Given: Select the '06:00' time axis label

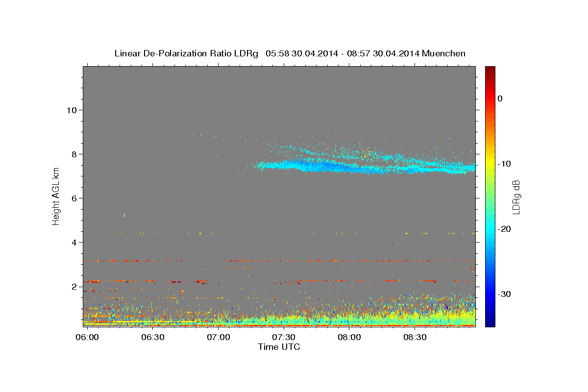Looking at the screenshot, I should [87, 337].
